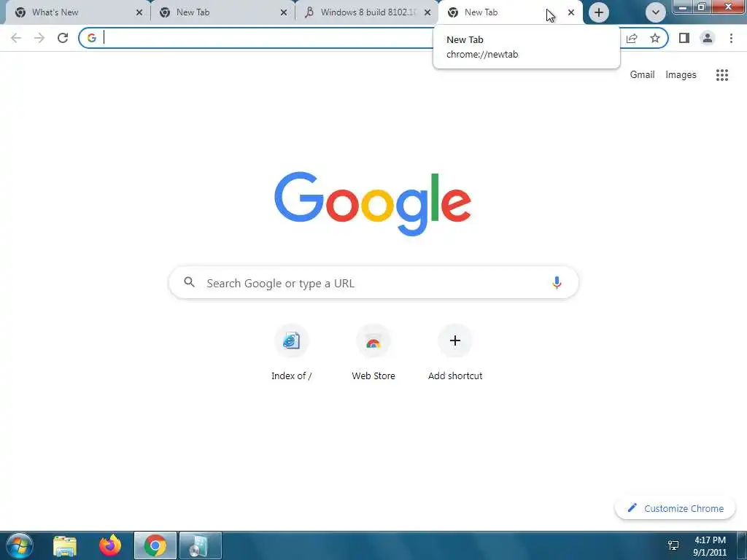Close the active New Tab
Screen dimensions: 747x560
(x=571, y=12)
